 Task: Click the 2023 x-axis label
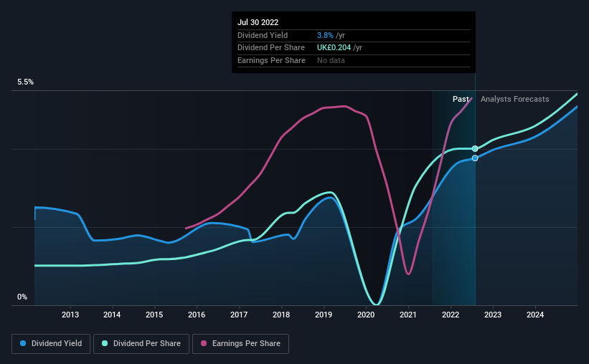point(492,315)
